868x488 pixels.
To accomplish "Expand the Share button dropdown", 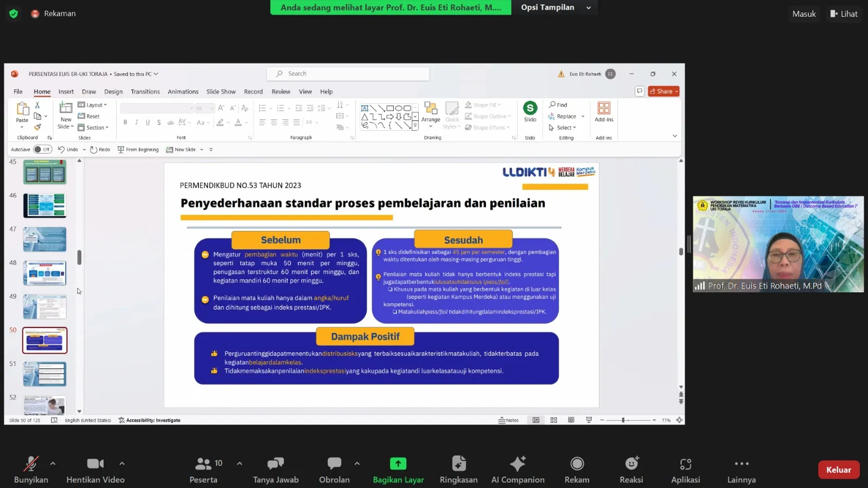I will pyautogui.click(x=676, y=92).
